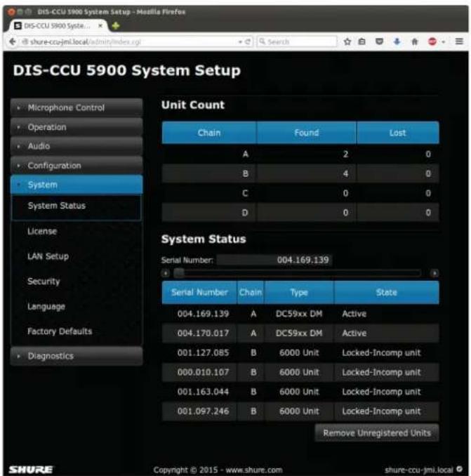Select serial row 001.163.044
471x476 pixels.
coord(300,392)
